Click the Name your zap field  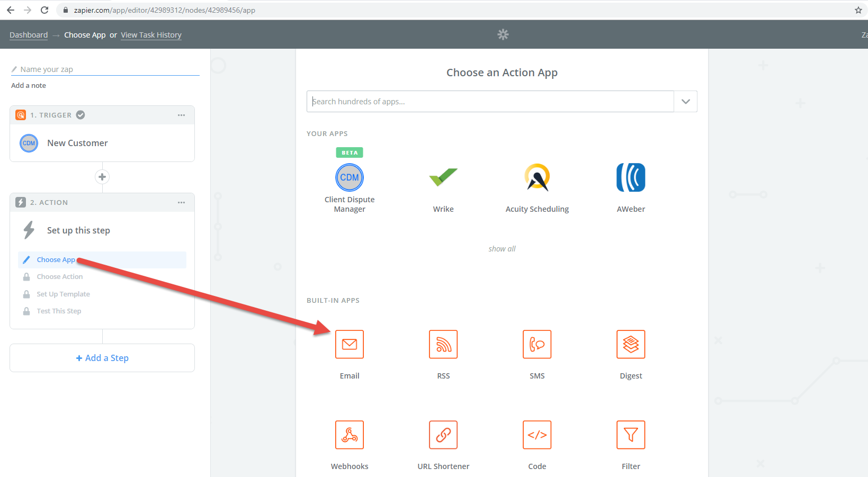(105, 69)
